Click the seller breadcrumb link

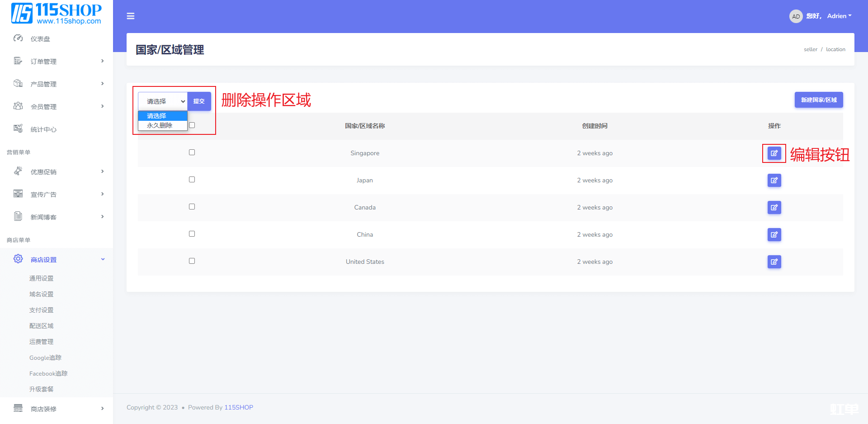pyautogui.click(x=811, y=49)
